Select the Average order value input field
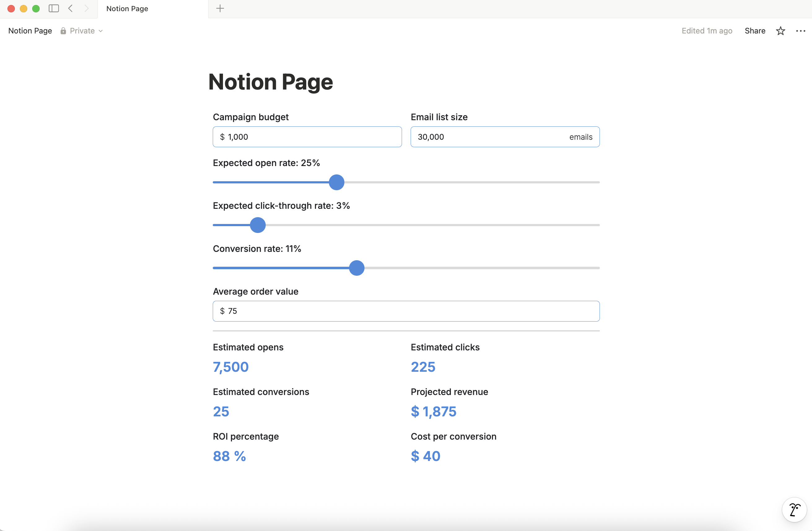The image size is (812, 531). pyautogui.click(x=405, y=311)
